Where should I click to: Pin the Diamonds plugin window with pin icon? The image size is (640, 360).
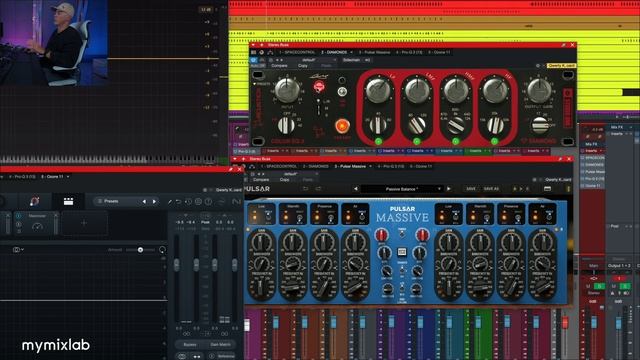point(564,45)
